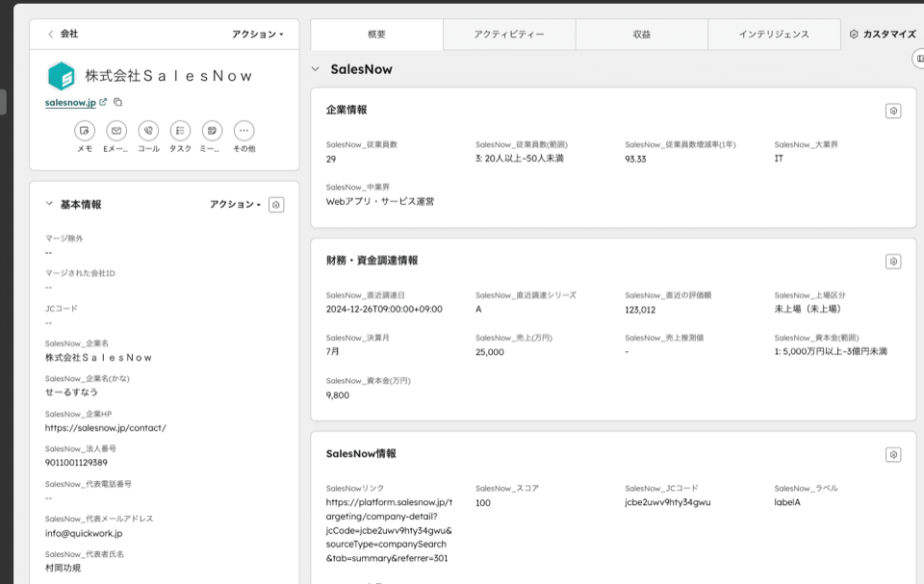
Task: Click the マージされた会社ID field label
Action: (80, 273)
